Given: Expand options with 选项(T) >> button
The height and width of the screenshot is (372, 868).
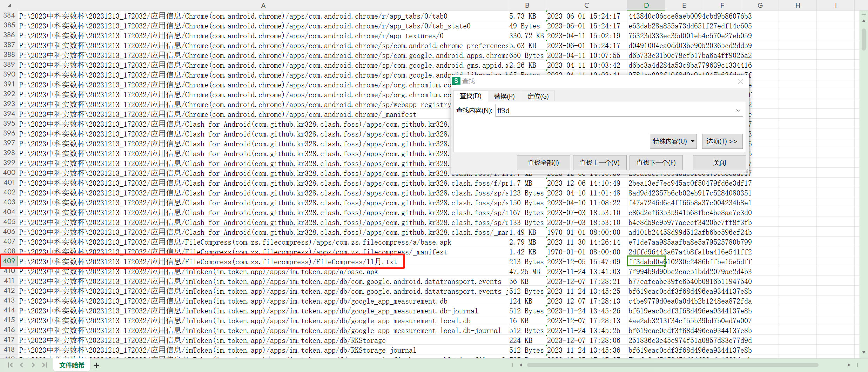Looking at the screenshot, I should (722, 141).
